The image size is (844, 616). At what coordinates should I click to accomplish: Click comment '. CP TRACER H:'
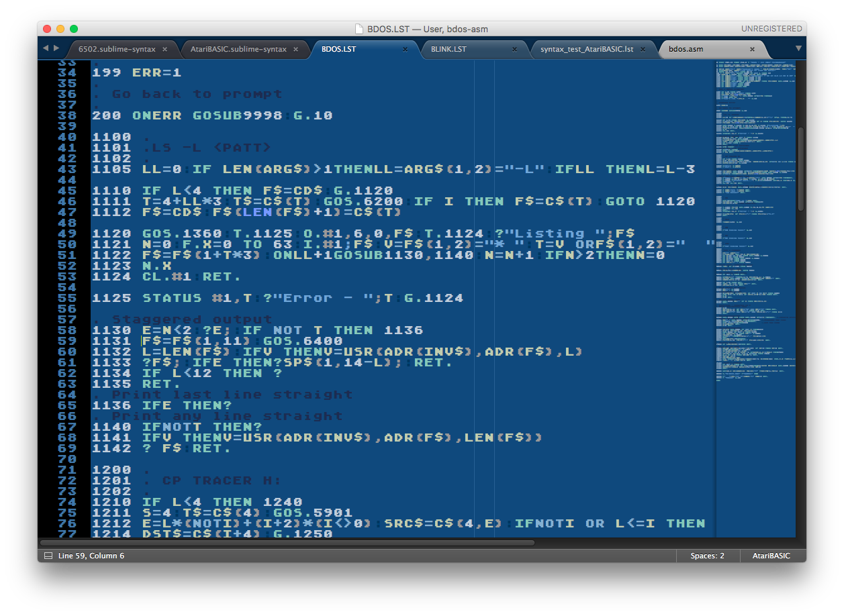212,480
